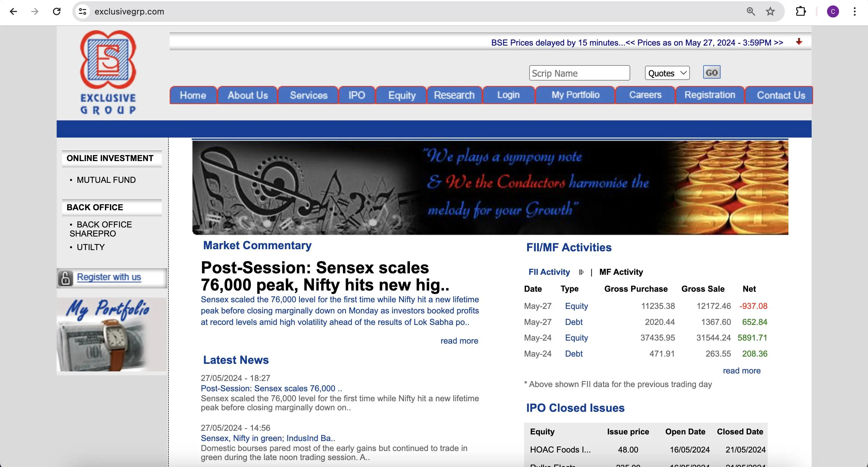
Task: Click the Scrip Name input field
Action: point(579,73)
